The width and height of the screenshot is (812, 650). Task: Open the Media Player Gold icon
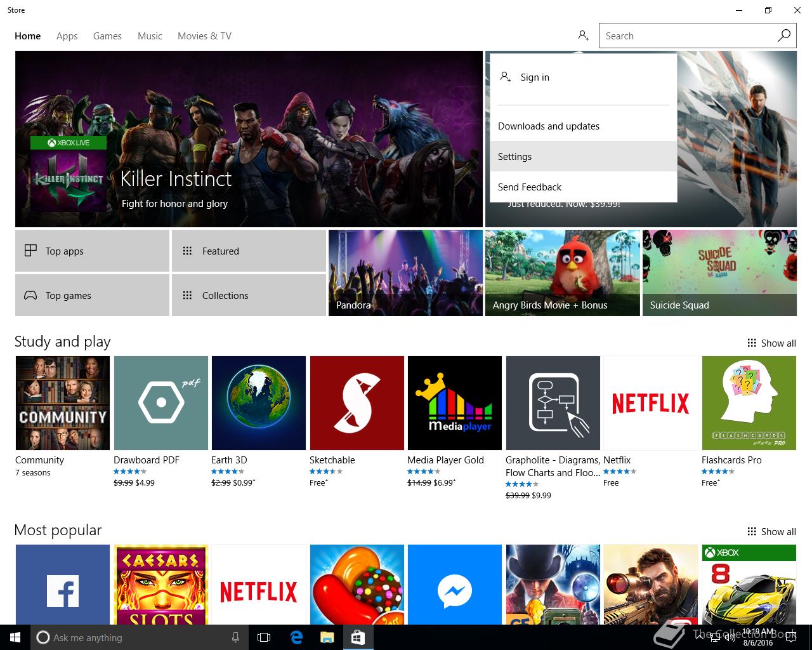click(x=455, y=403)
